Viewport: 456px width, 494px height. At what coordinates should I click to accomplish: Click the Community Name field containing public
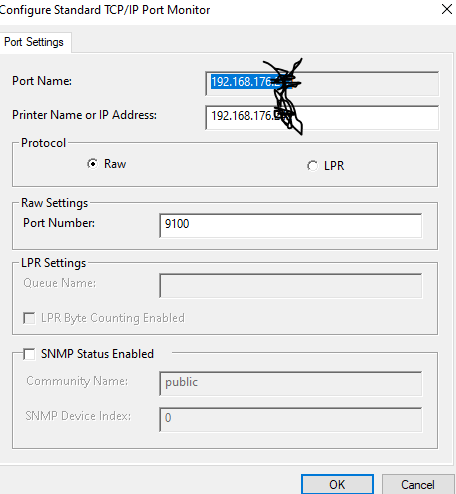pyautogui.click(x=291, y=384)
